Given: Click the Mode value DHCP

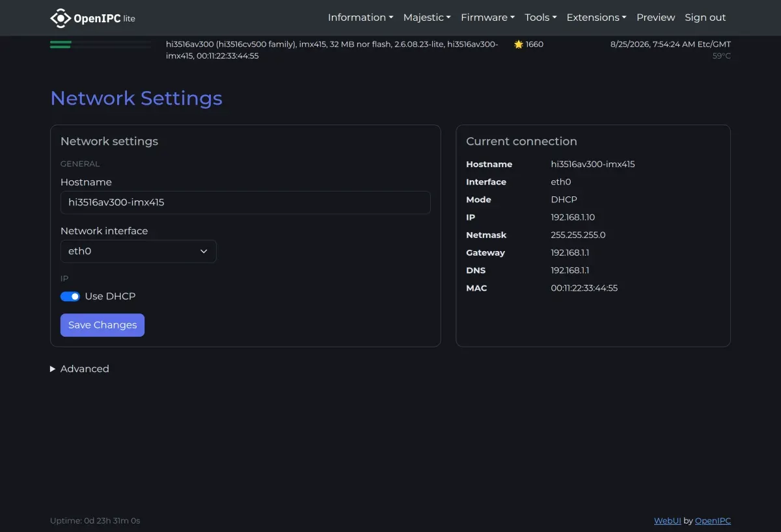Looking at the screenshot, I should pos(564,200).
